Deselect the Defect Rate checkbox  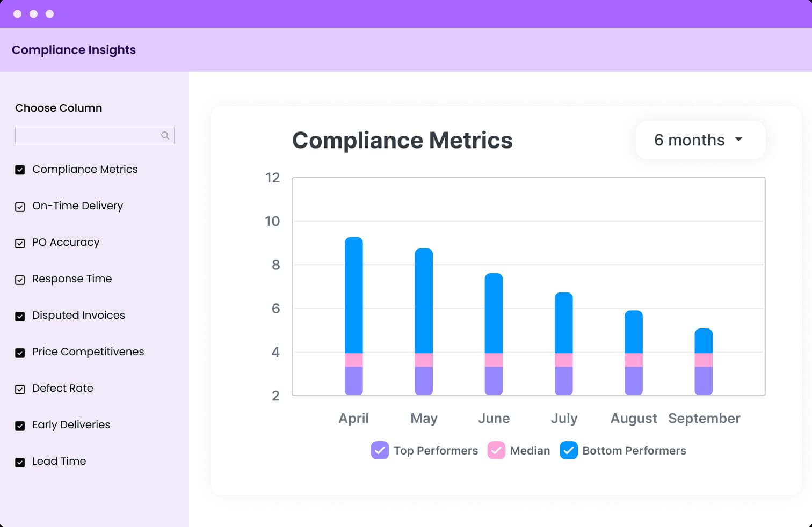pos(20,389)
